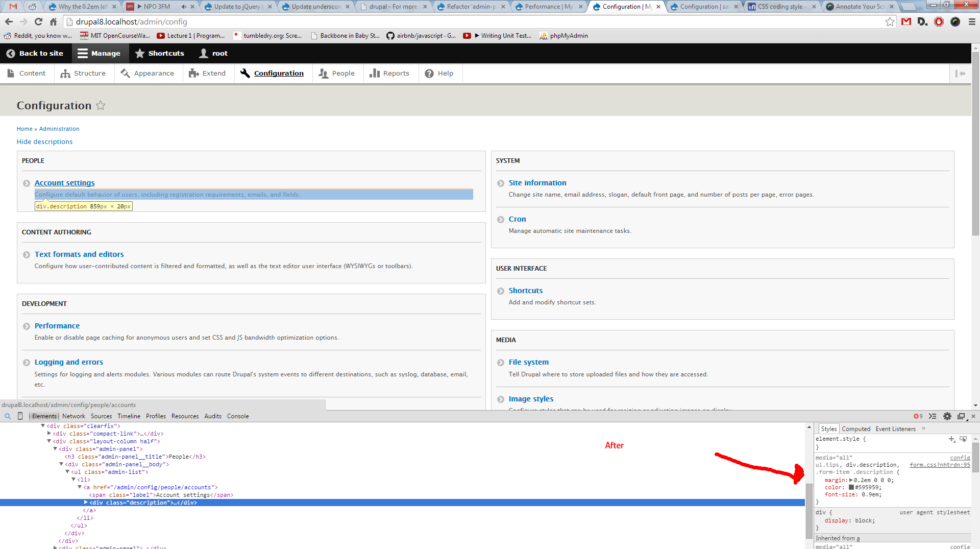This screenshot has height=549, width=980.
Task: Toggle the favorite star next to Configuration heading
Action: point(101,106)
